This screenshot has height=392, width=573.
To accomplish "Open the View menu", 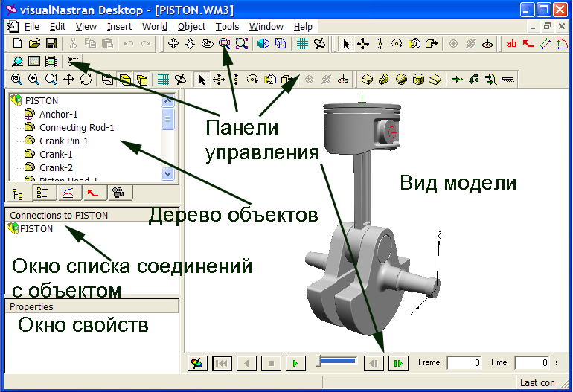I will [x=86, y=27].
